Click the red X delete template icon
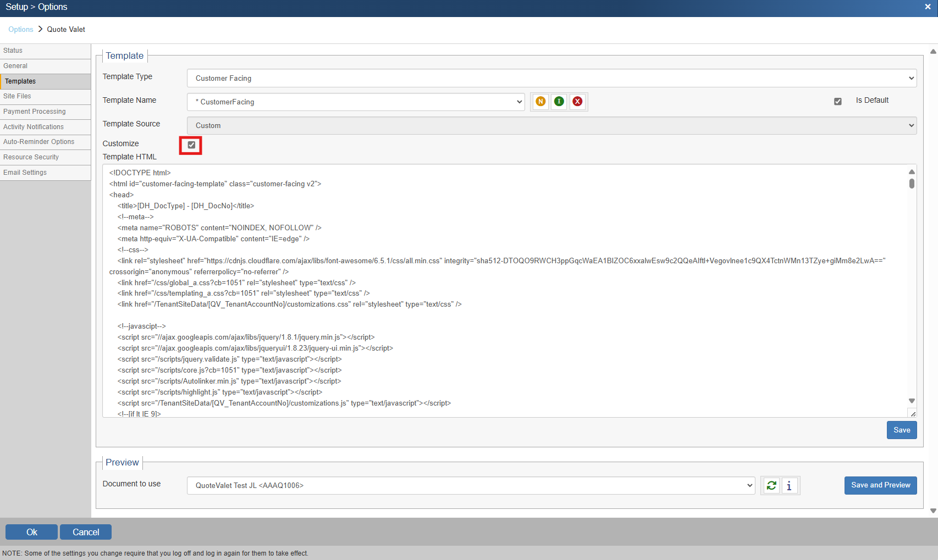The width and height of the screenshot is (938, 560). (x=577, y=102)
